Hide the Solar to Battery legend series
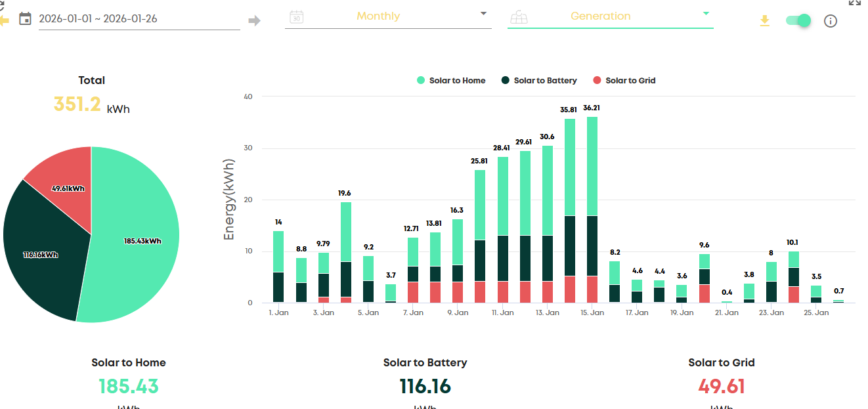The image size is (868, 409). pyautogui.click(x=539, y=81)
